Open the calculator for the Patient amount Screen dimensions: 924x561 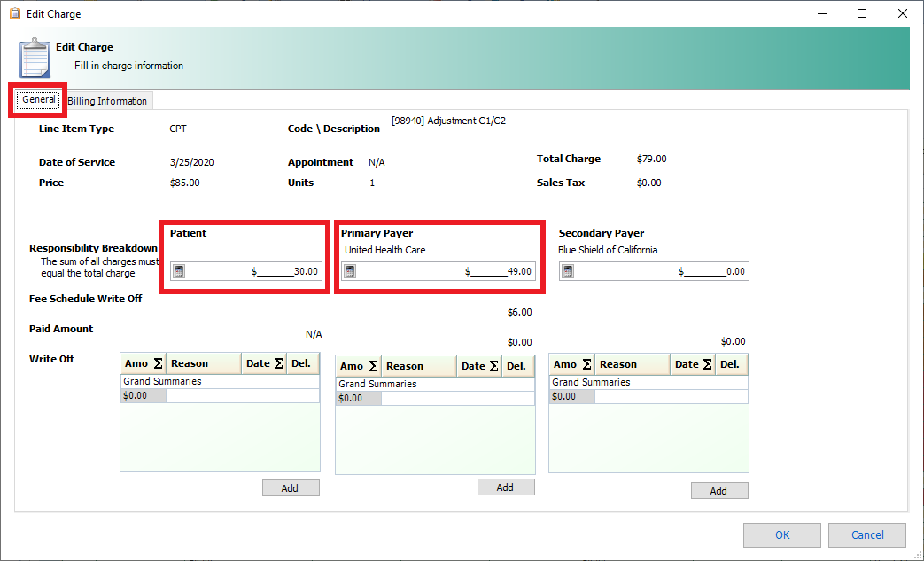pos(179,270)
